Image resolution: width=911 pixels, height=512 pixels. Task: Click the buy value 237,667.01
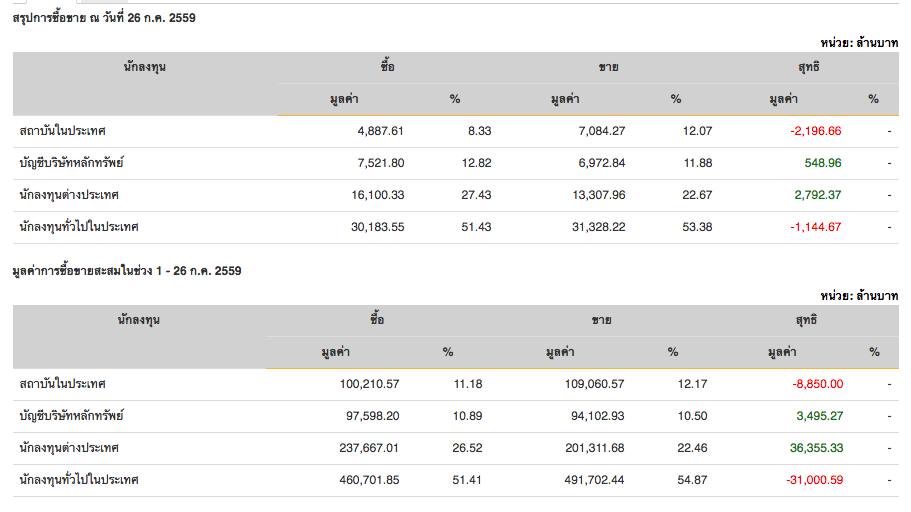[x=364, y=448]
